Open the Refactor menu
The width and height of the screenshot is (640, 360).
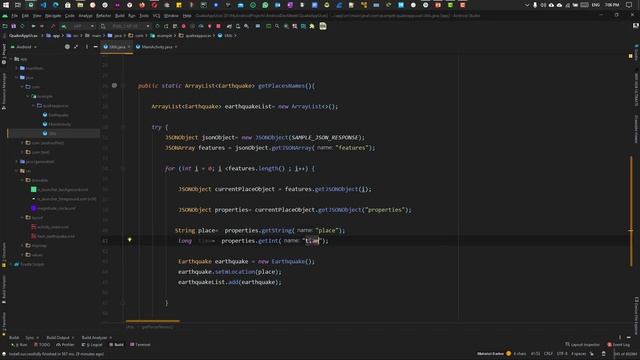coord(103,16)
